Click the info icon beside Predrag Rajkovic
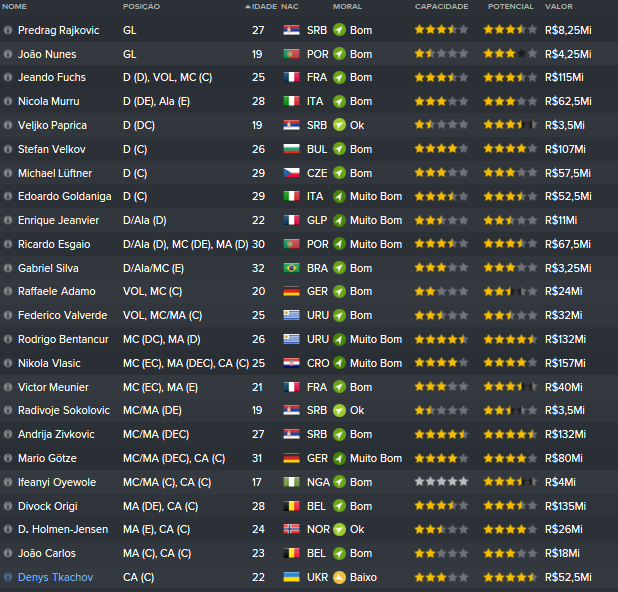The width and height of the screenshot is (618, 592). tap(8, 30)
